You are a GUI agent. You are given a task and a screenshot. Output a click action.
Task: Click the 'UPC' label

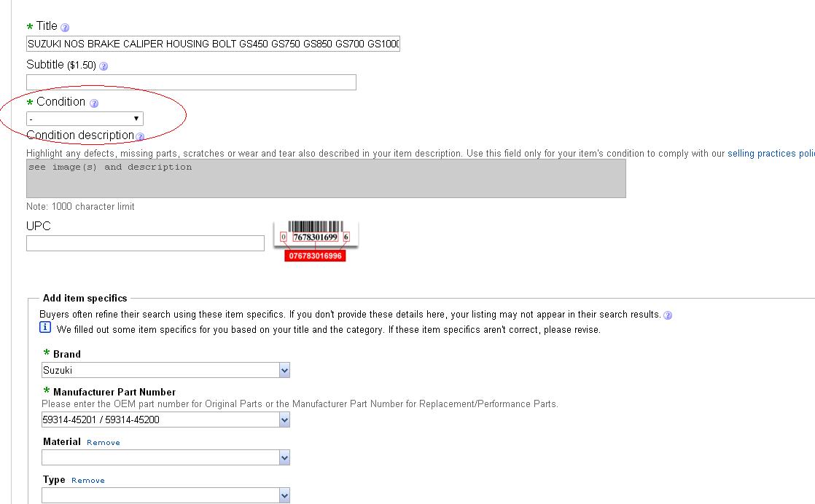39,227
